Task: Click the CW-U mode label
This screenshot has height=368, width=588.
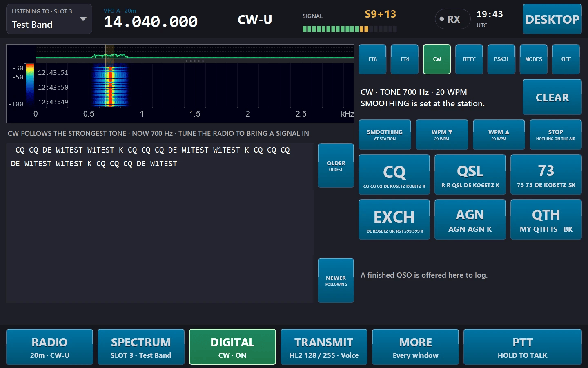Action: click(255, 20)
